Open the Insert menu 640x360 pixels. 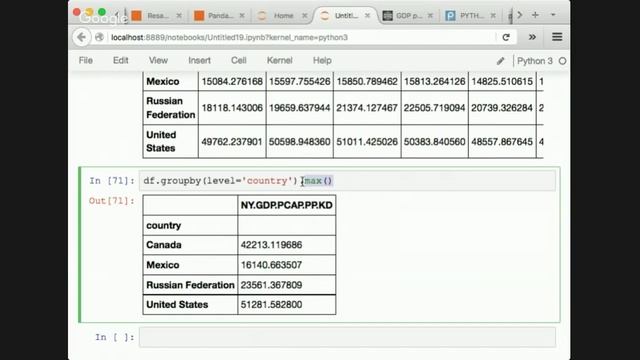[x=199, y=60]
